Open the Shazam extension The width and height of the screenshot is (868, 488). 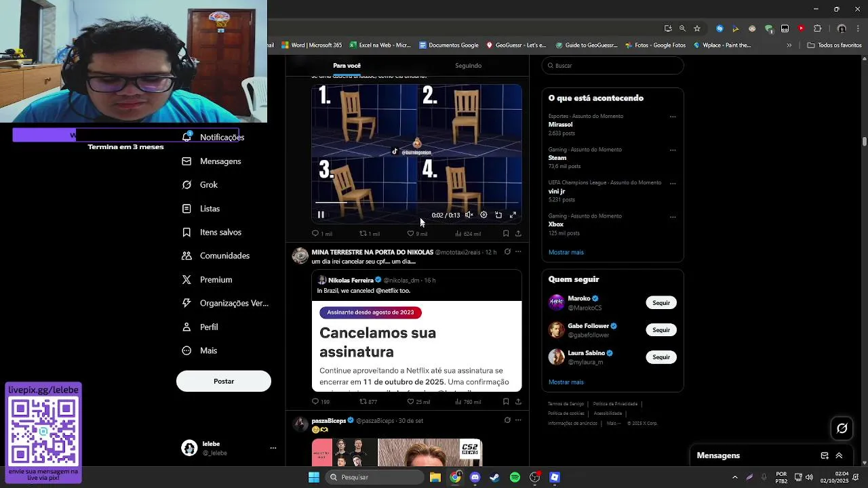pyautogui.click(x=719, y=28)
